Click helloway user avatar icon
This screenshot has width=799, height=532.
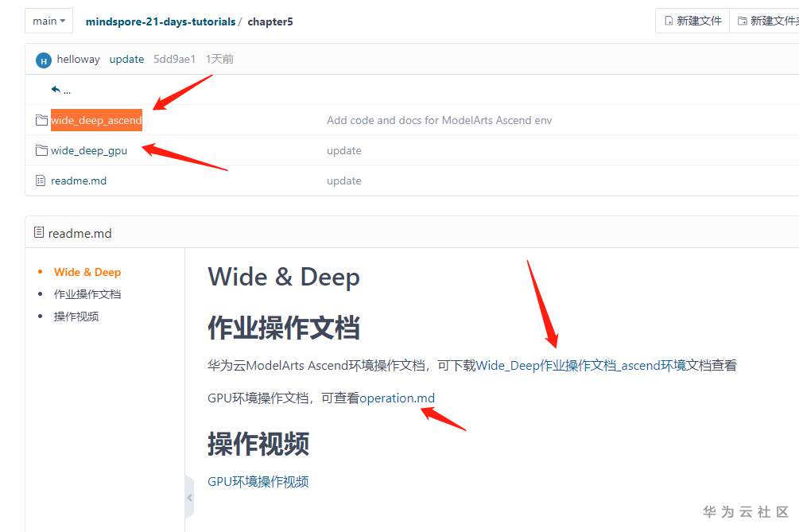(x=44, y=60)
